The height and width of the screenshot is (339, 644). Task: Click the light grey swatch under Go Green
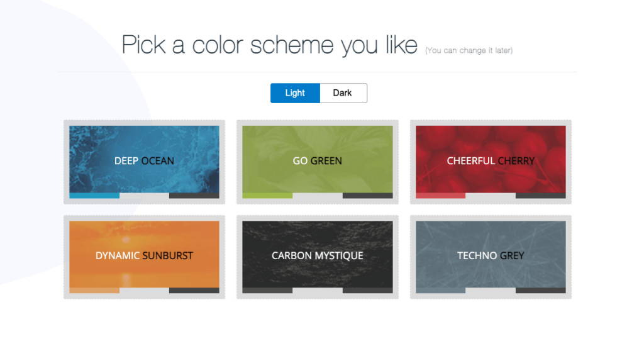pos(317,196)
